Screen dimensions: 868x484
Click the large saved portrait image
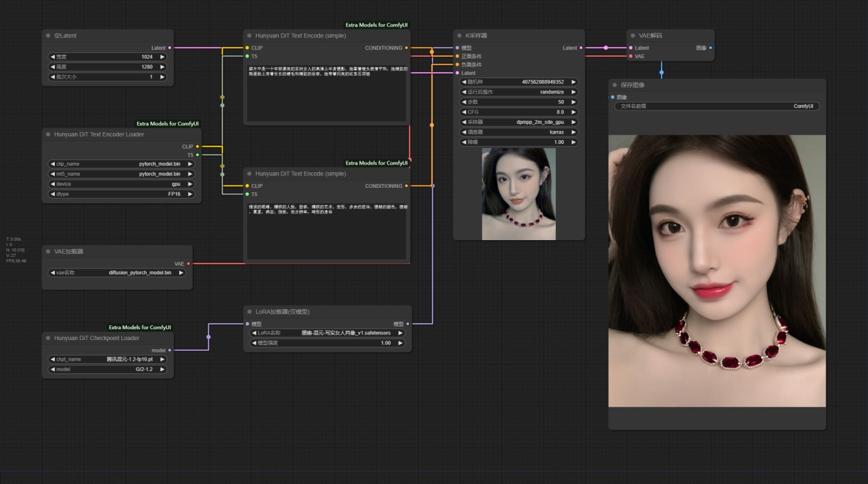tap(717, 271)
